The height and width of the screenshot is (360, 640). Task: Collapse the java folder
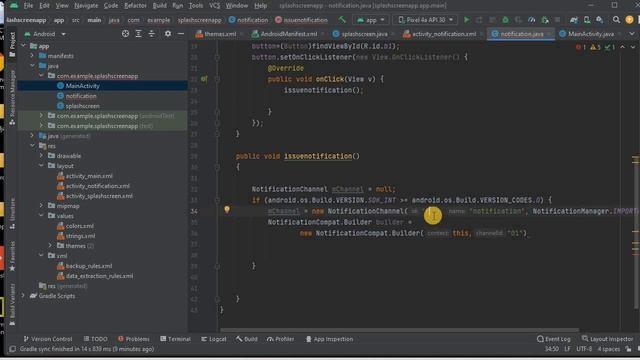coord(32,66)
